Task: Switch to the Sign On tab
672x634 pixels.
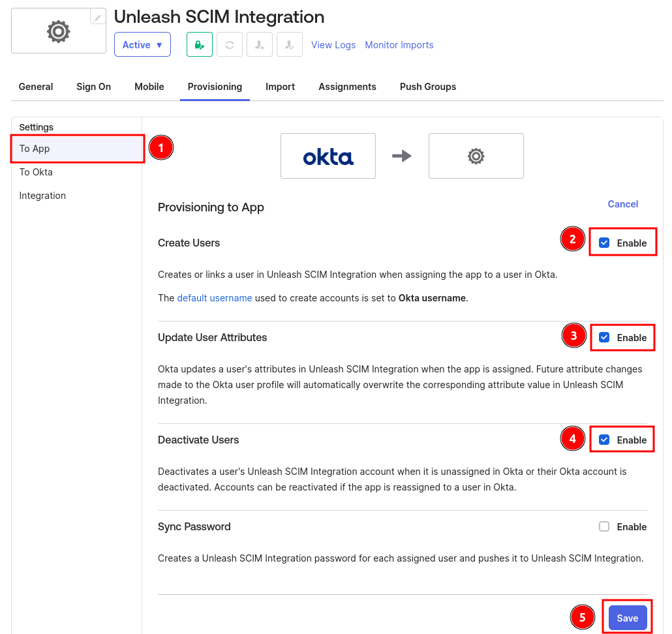Action: click(x=93, y=86)
